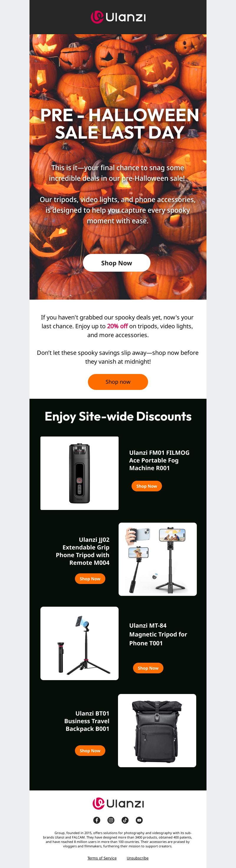Click the Ulanzi logo in the footer
Viewport: 236px width, 868px height.
[118, 803]
